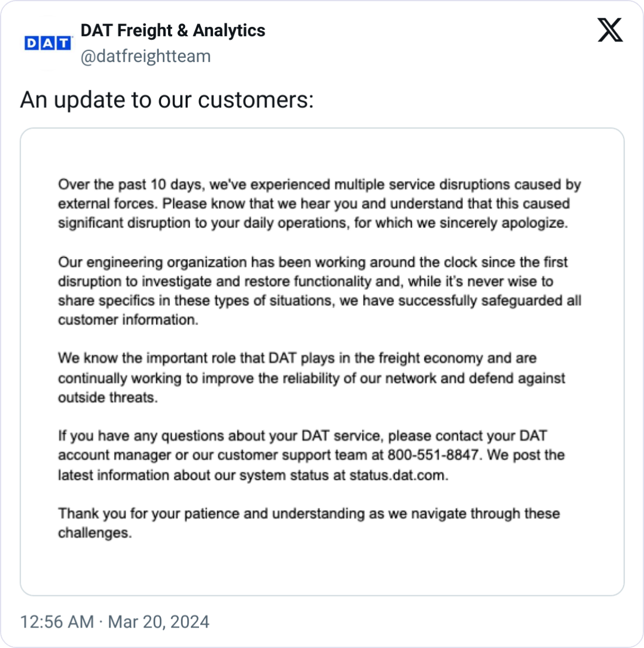Click the word "challenges." at the statement end
644x648 pixels.
(94, 533)
